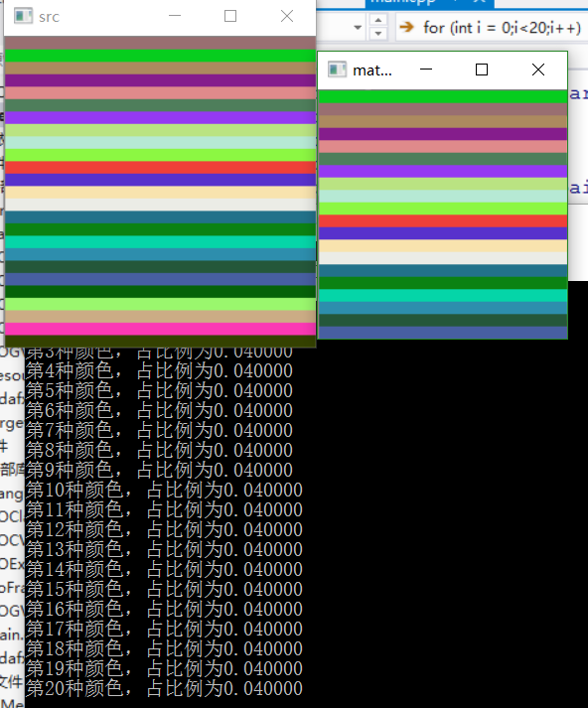Click the console line '第9种颜色'
The image size is (588, 708).
tap(159, 471)
